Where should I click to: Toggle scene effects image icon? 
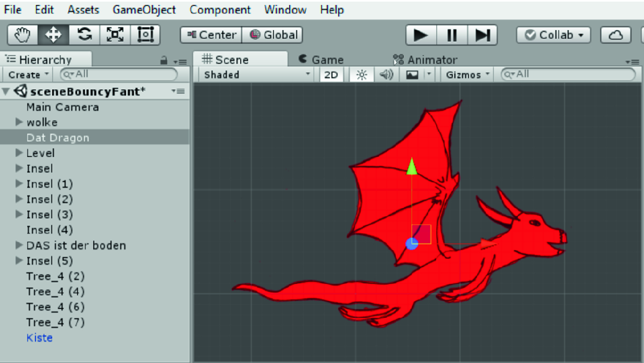point(412,75)
